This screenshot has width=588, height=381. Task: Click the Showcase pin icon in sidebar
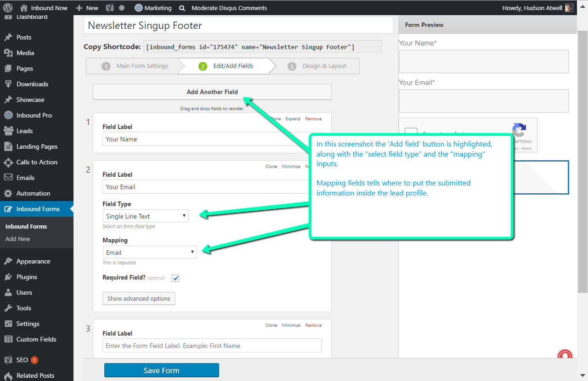(x=8, y=100)
